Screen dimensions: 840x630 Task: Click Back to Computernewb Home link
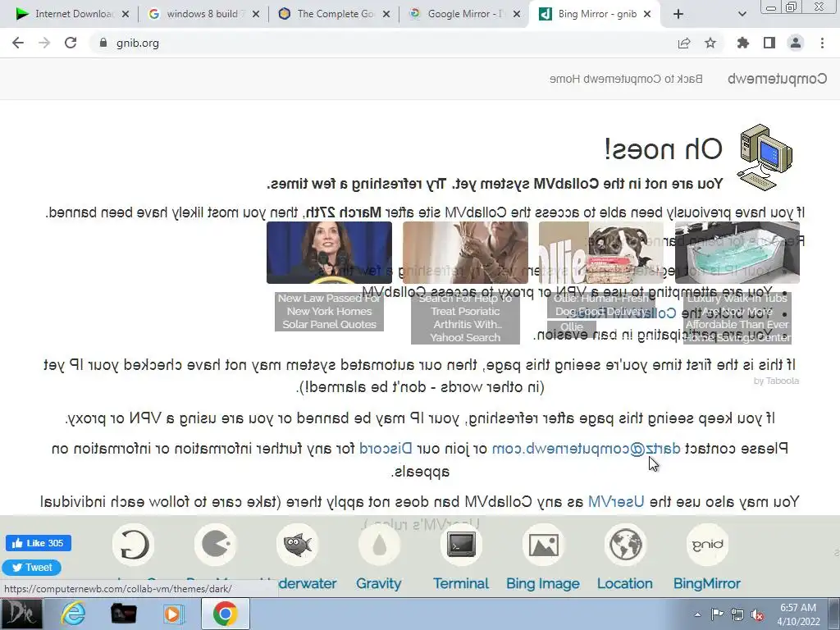pos(626,79)
